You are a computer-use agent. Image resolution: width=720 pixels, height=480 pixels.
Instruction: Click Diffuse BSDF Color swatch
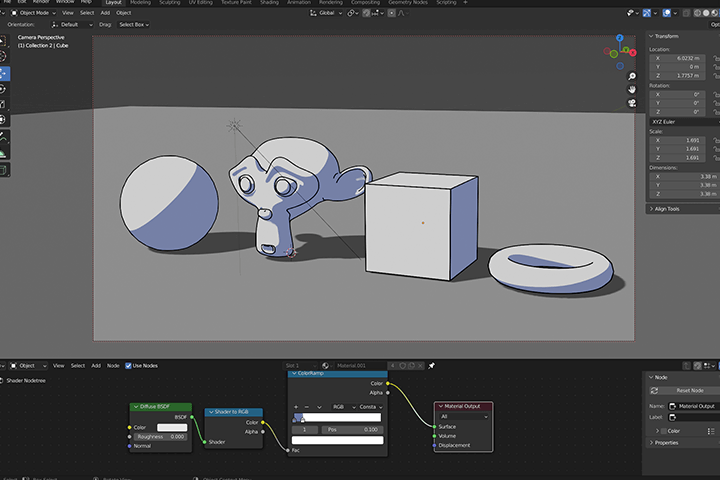click(172, 427)
